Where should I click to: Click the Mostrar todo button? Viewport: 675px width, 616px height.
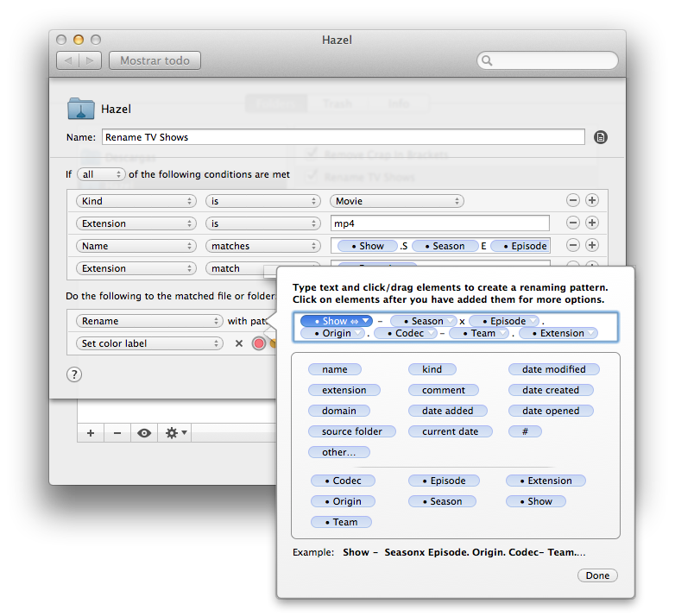click(x=155, y=60)
